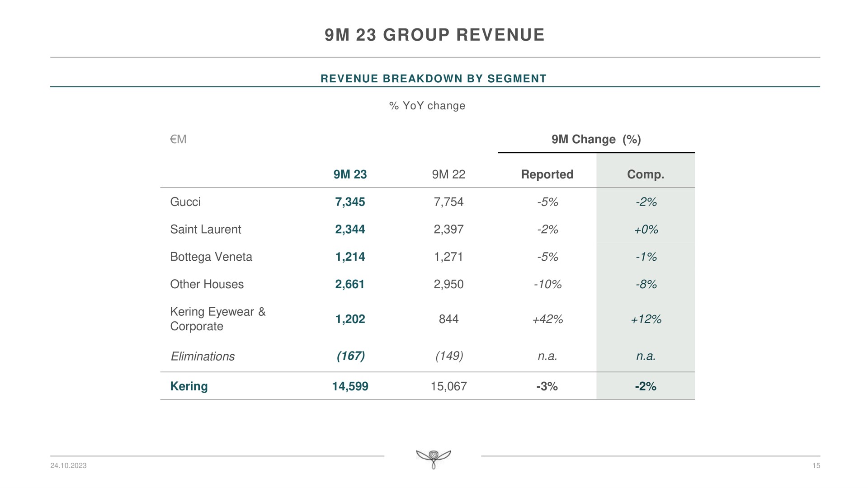
Task: Select the 'Bottega Veneta' row label
Action: [211, 257]
